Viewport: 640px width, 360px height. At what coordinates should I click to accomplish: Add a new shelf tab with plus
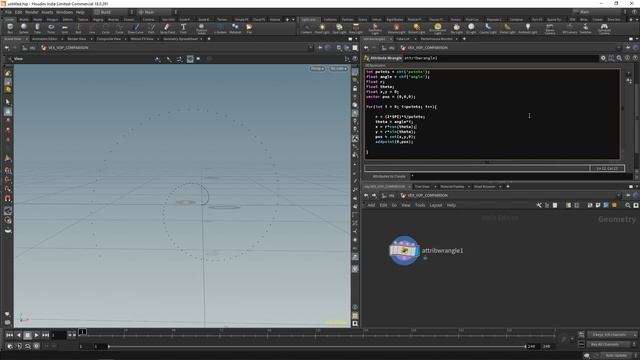287,19
